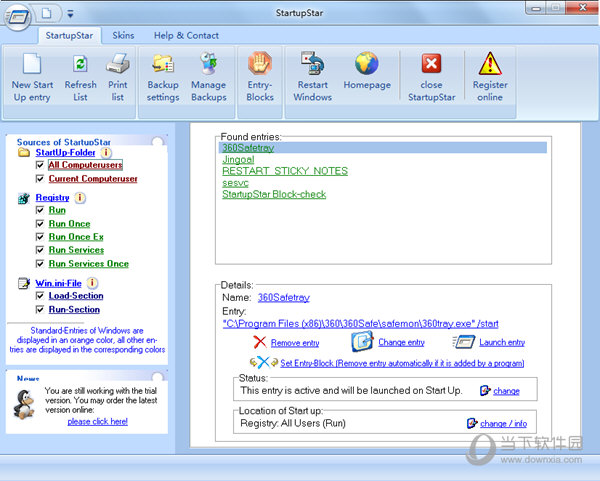Screen dimensions: 600x481
Task: Uncheck the Run registry checkbox
Action: click(40, 210)
